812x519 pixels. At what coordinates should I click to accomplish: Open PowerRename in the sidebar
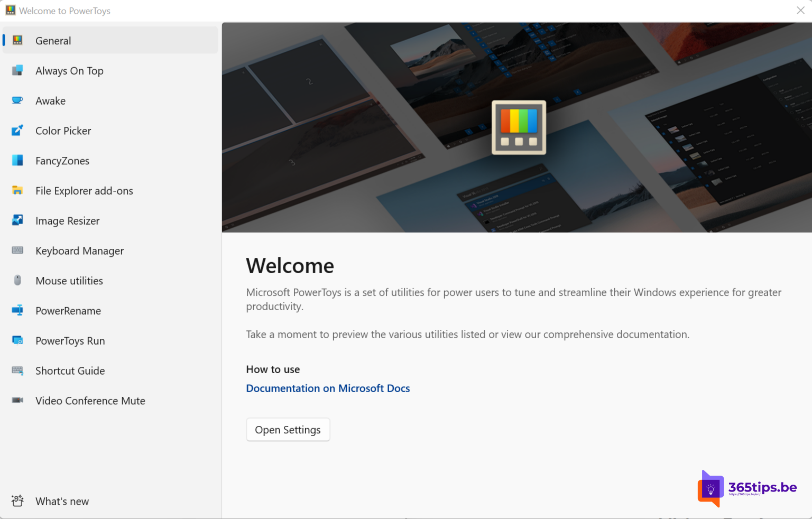[68, 311]
